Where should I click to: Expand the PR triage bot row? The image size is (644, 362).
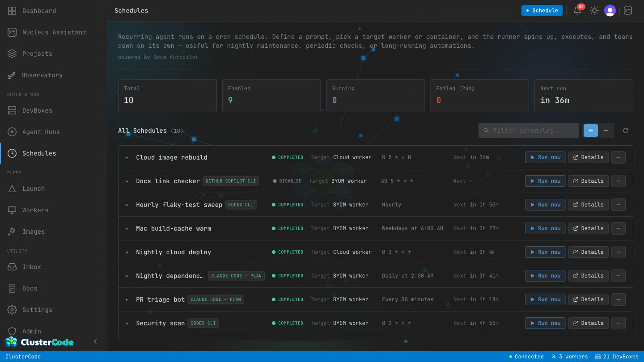[127, 299]
